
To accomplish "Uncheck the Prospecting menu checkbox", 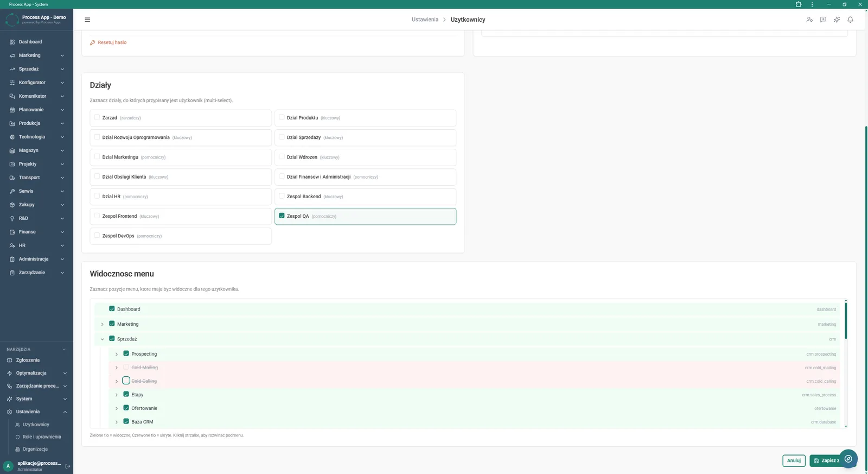I will click(126, 353).
